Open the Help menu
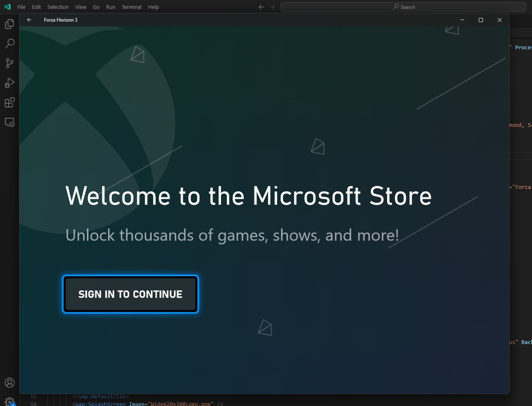Screen dimensions: 532x406 [153, 7]
